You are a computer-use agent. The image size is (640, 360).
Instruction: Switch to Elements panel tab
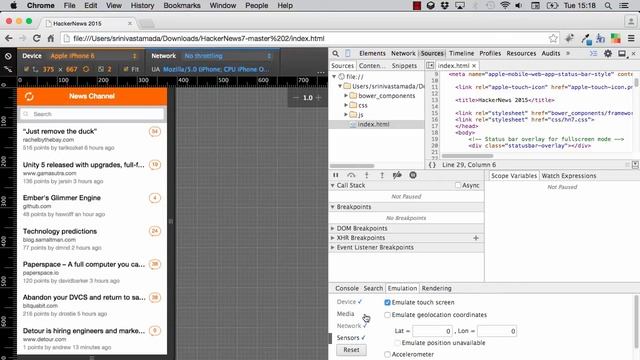pyautogui.click(x=372, y=53)
